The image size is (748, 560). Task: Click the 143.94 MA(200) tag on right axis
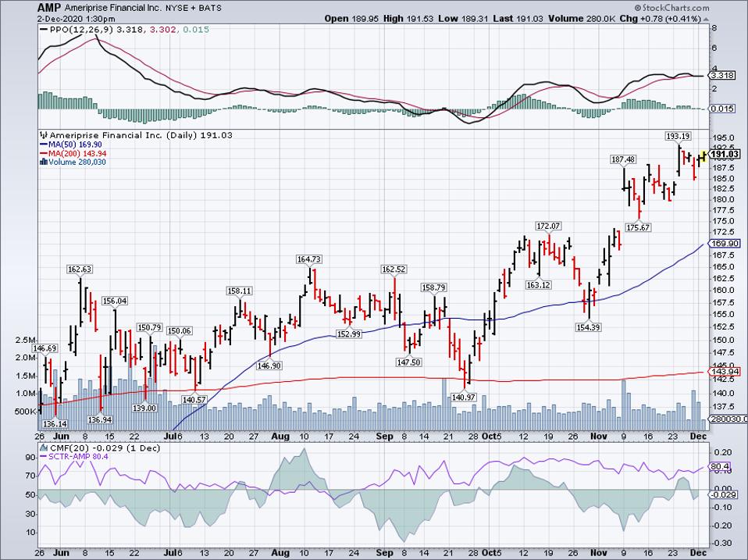click(724, 372)
